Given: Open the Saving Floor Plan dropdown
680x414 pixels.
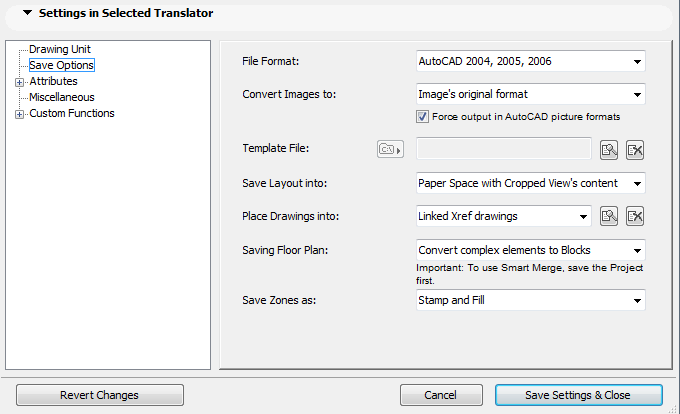Looking at the screenshot, I should (530, 249).
